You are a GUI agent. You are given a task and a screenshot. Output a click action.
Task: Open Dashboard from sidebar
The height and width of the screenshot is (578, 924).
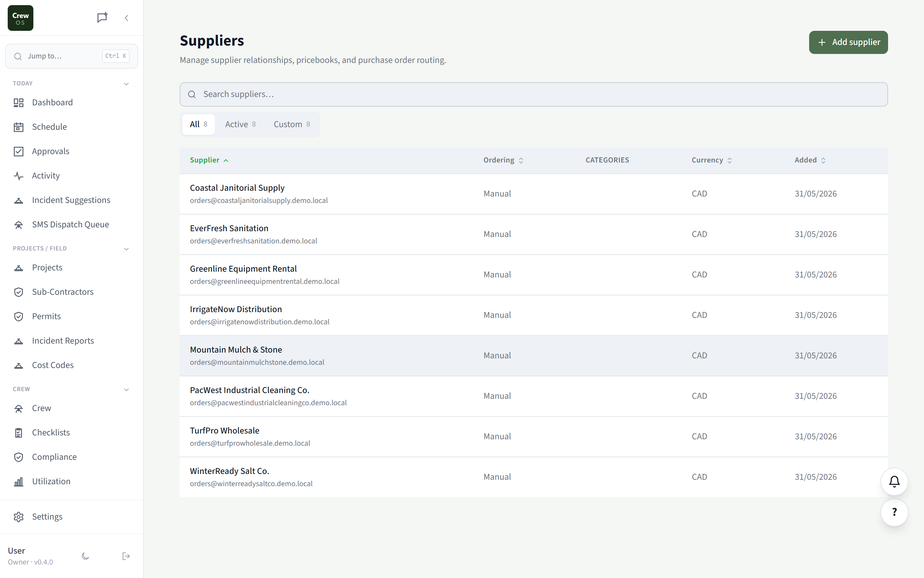[x=72, y=102]
